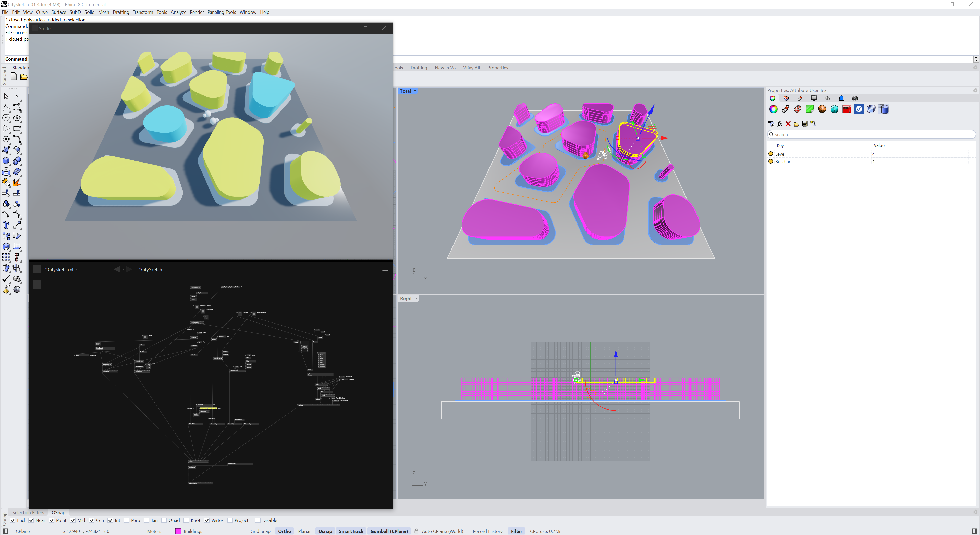Choose the Box solid tool
This screenshot has height=535, width=980.
(6, 161)
